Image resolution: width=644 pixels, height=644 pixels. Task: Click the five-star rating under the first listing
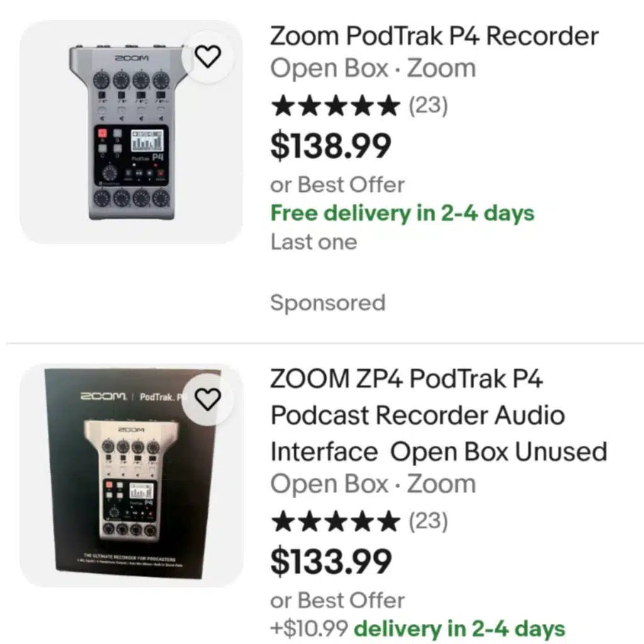pyautogui.click(x=336, y=107)
